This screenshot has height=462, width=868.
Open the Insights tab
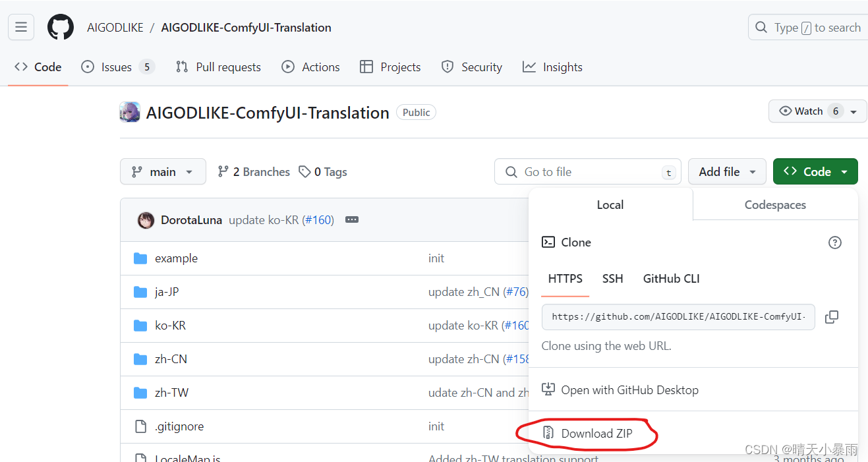[x=552, y=67]
